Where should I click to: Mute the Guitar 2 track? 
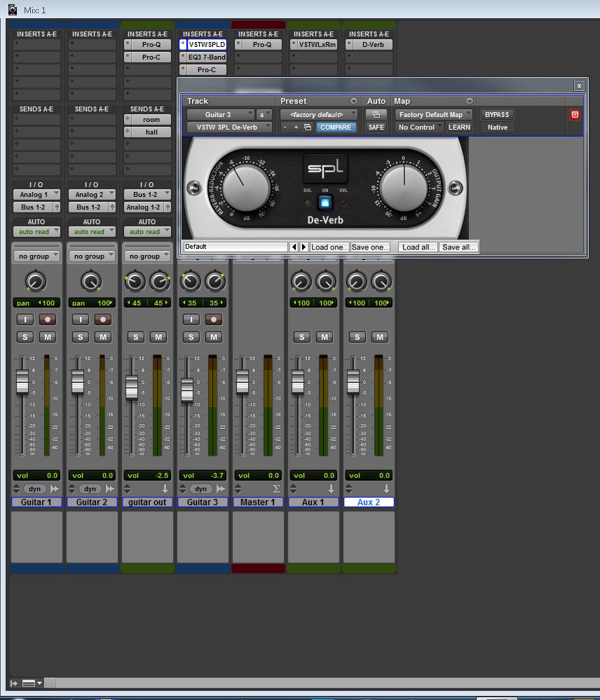pos(102,337)
